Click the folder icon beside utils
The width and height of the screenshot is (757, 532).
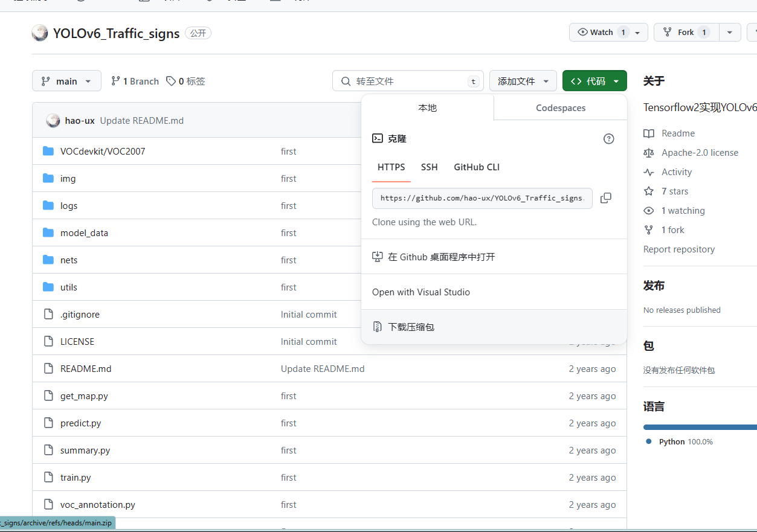point(48,287)
